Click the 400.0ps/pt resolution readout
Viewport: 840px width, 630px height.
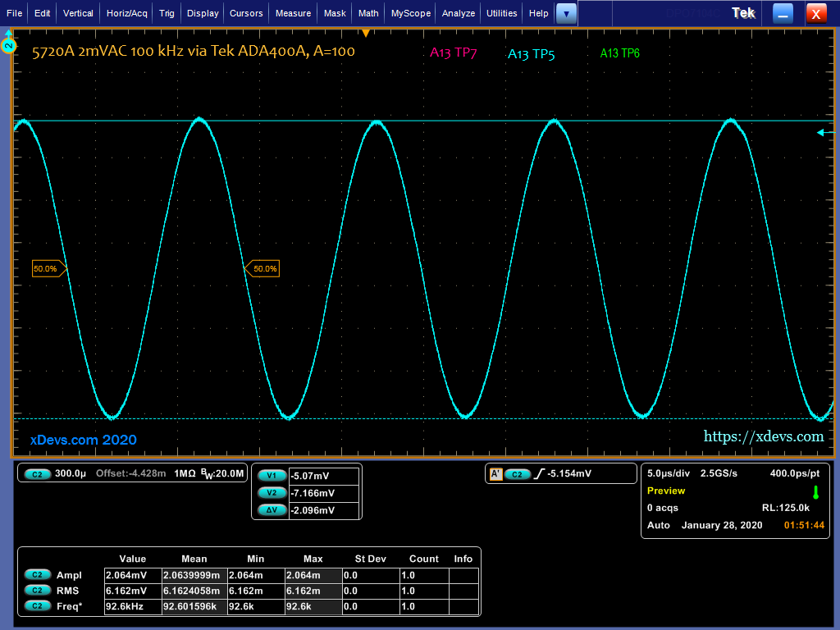794,473
